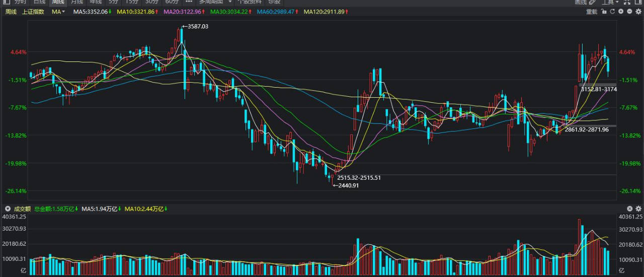This screenshot has height=277, width=644.
Task: Open the 个股资料 stock info page
Action: tap(250, 2)
